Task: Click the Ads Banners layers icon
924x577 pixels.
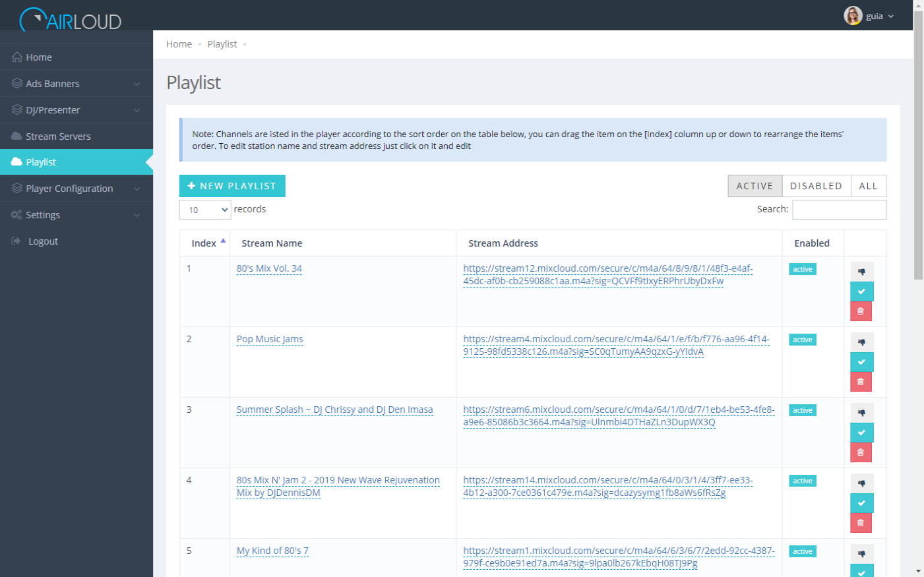Action: click(x=17, y=84)
